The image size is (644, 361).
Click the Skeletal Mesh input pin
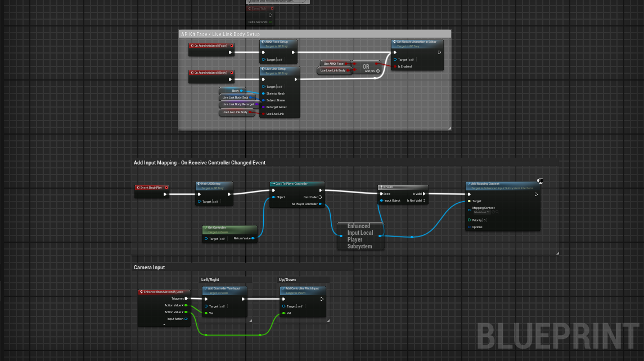coord(263,93)
